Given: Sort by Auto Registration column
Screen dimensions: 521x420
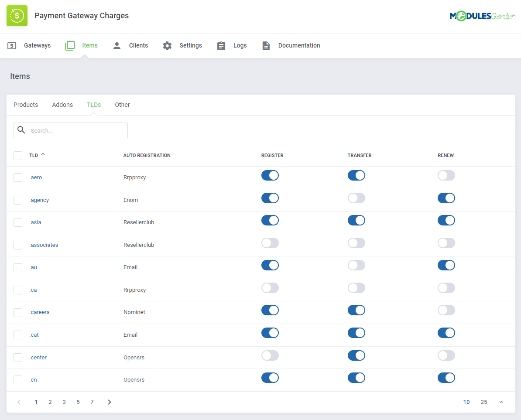Looking at the screenshot, I should tap(147, 155).
